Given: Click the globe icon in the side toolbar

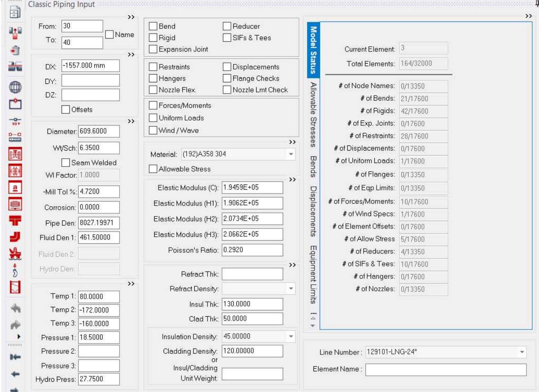Looking at the screenshot, I should 15,87.
